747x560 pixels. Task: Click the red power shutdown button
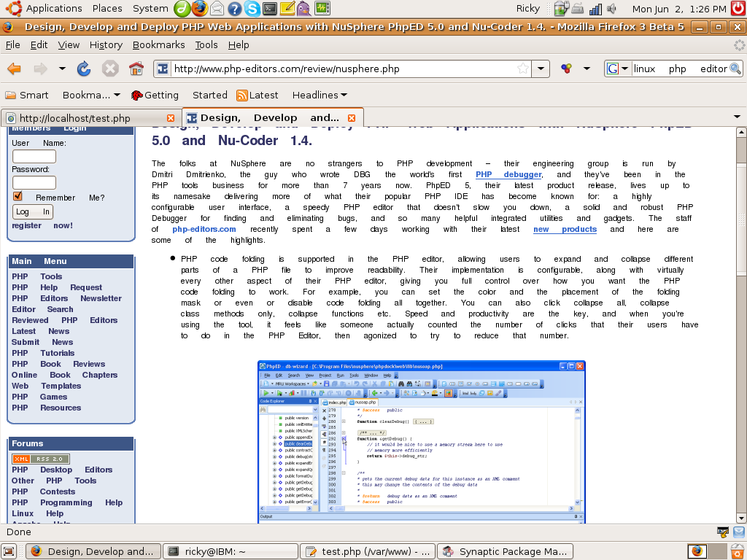pyautogui.click(x=739, y=9)
